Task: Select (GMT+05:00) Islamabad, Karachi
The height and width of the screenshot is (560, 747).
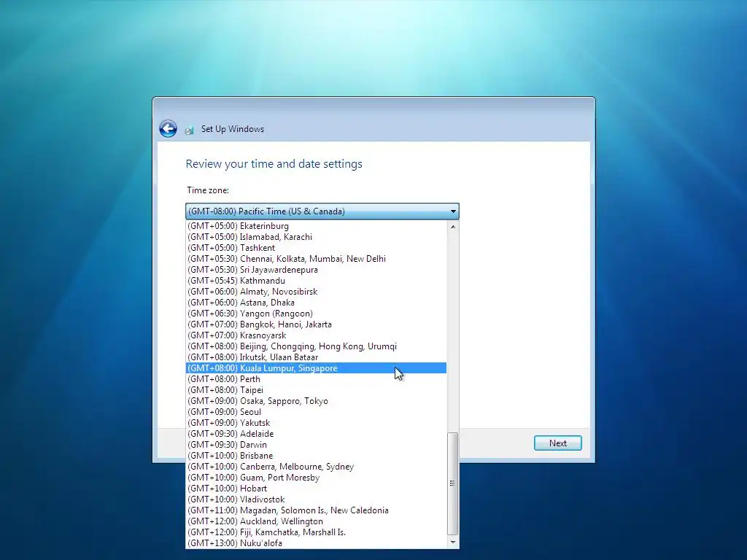Action: click(316, 237)
